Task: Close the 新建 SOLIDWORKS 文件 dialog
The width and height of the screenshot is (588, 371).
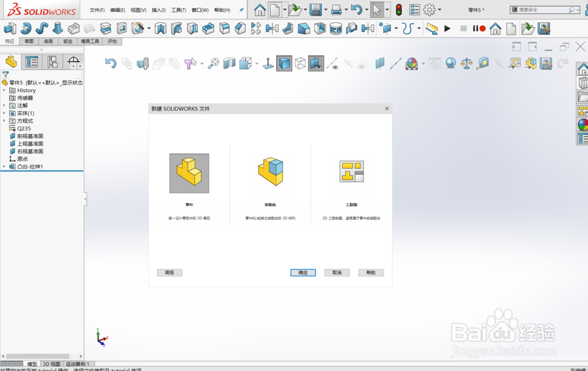Action: click(387, 108)
